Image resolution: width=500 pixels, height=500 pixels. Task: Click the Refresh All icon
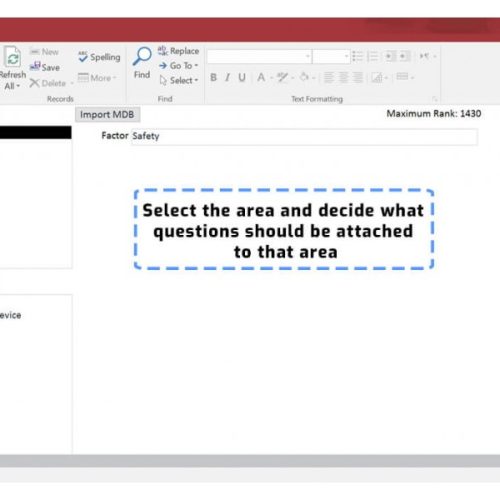tap(13, 57)
